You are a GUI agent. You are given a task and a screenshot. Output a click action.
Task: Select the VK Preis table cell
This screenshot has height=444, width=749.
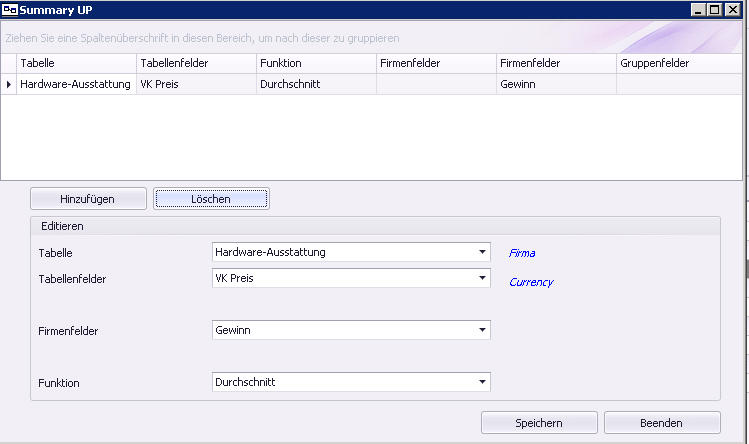tap(196, 85)
